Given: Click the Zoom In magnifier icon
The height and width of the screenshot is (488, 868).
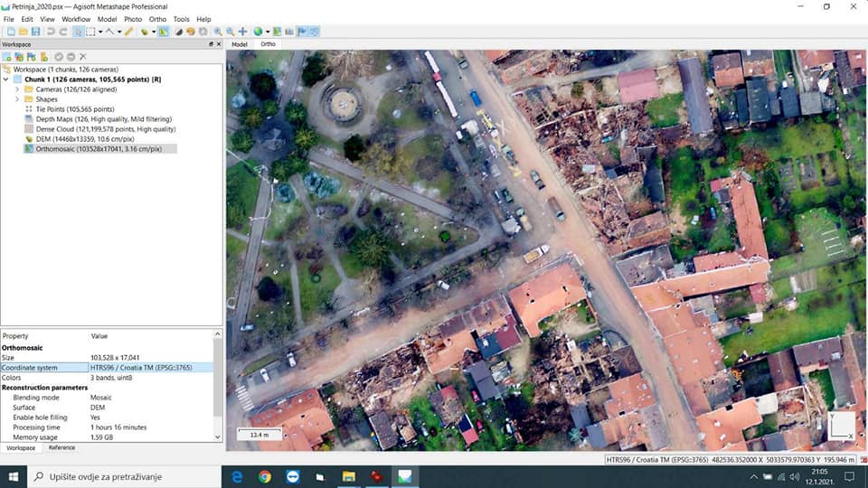Looking at the screenshot, I should click(x=218, y=32).
